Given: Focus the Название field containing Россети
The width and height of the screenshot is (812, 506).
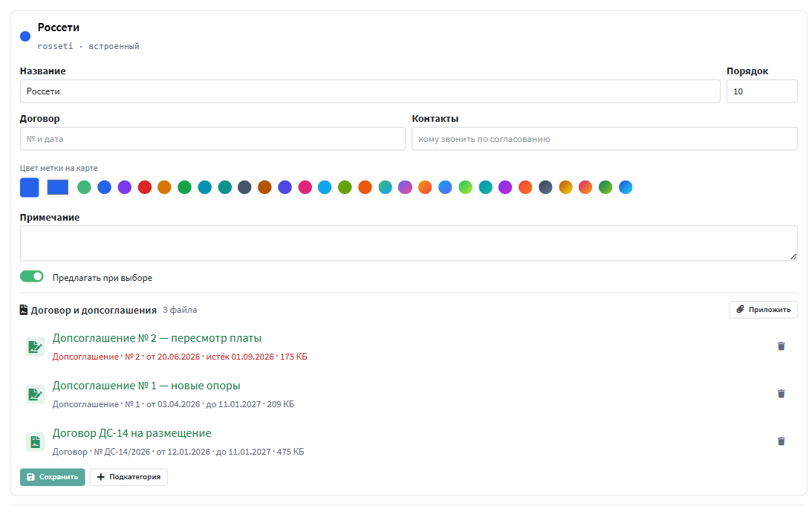Looking at the screenshot, I should (370, 91).
